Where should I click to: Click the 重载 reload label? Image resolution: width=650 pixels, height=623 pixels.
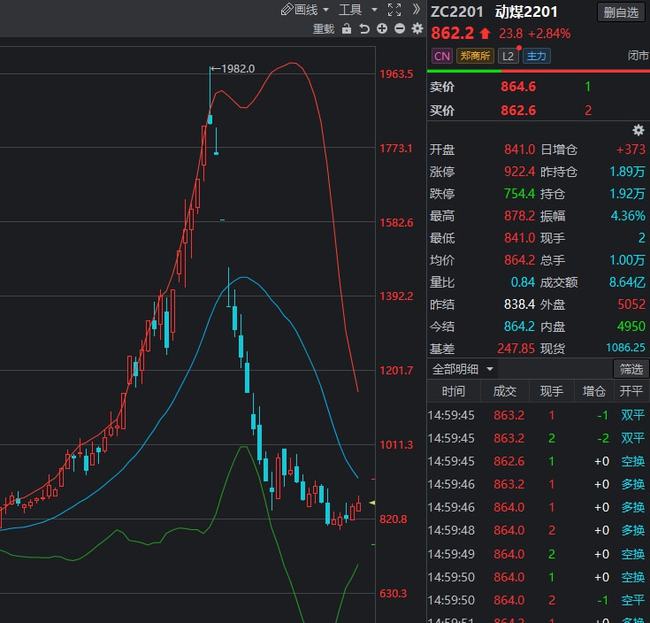324,29
